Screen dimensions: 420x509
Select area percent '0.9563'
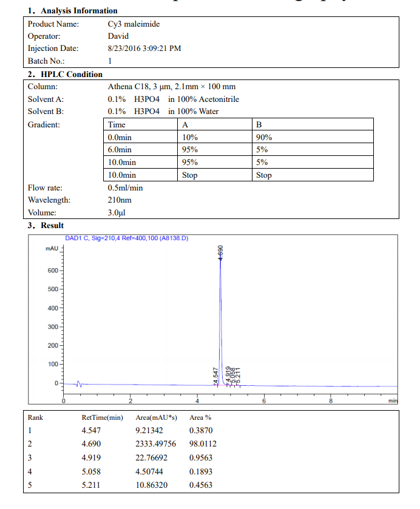201,457
